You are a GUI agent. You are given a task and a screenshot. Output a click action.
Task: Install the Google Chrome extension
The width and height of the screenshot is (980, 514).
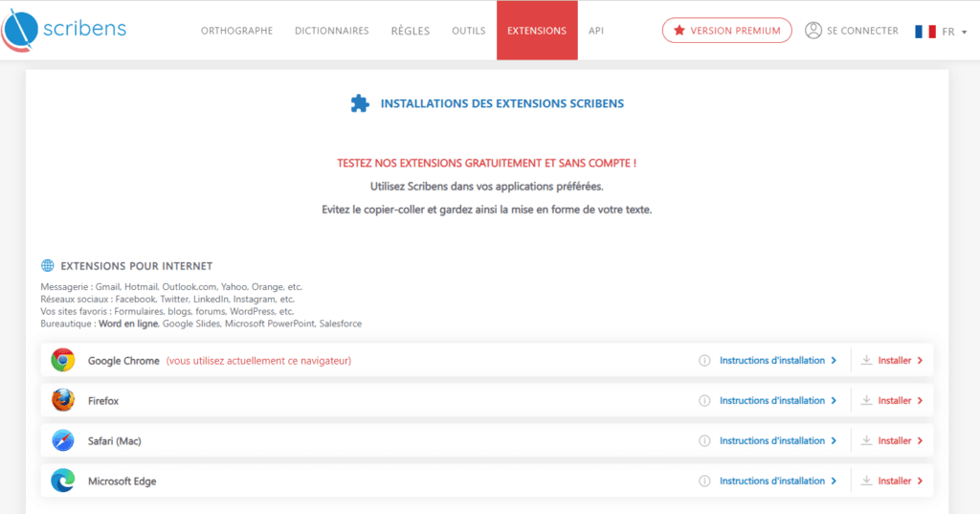tap(900, 360)
